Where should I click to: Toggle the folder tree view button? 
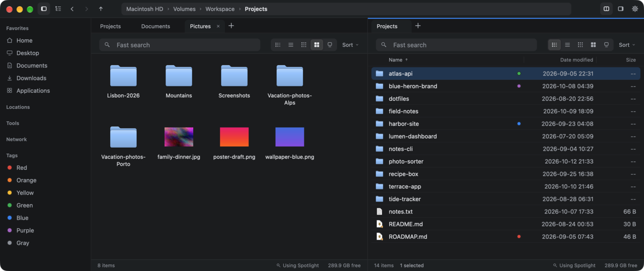click(58, 9)
